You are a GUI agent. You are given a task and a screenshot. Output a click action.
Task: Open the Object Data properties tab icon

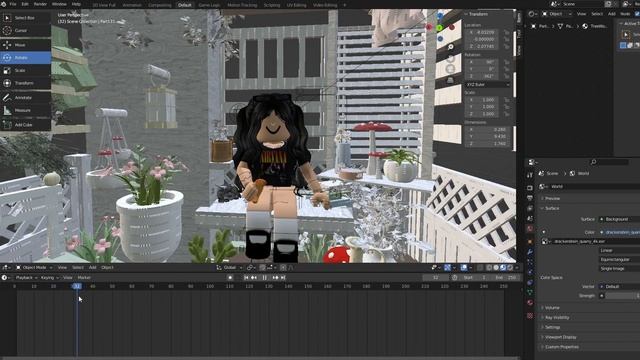(530, 293)
